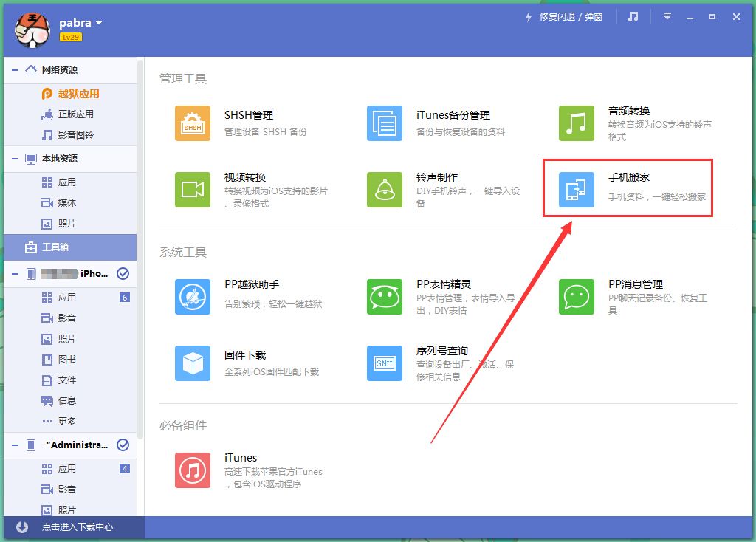Click the iPhone device icon in sidebar
Screen dimensions: 756x542
pos(31,274)
